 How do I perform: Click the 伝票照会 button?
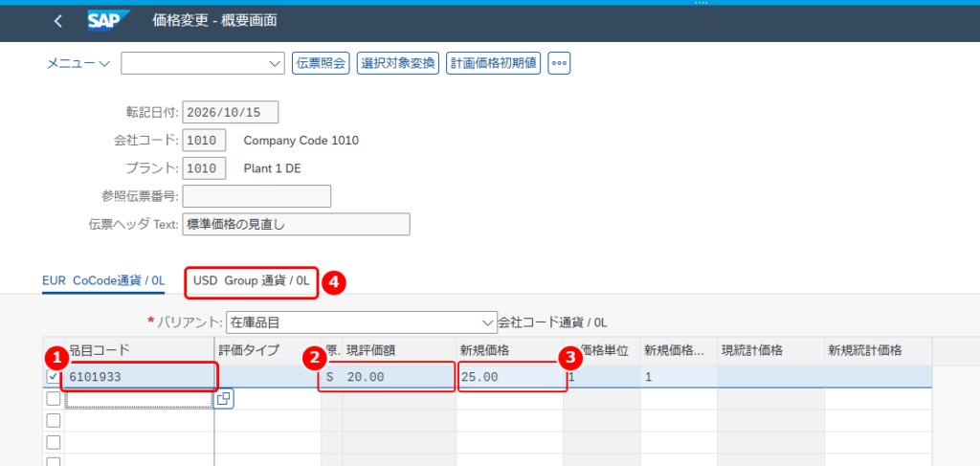click(x=321, y=63)
